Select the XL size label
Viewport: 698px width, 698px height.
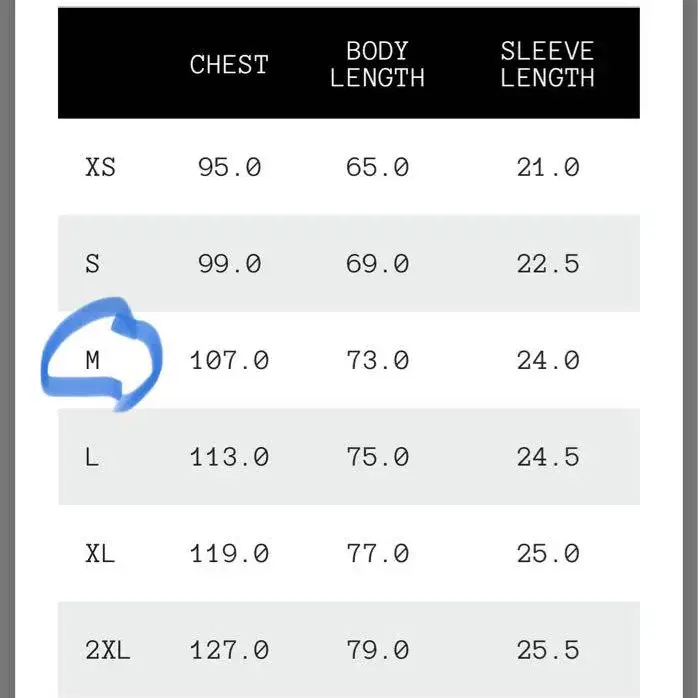tap(100, 553)
